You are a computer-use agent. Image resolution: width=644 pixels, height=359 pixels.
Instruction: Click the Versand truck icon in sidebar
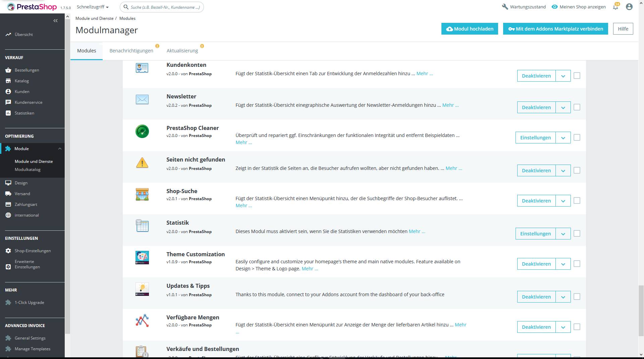click(8, 194)
